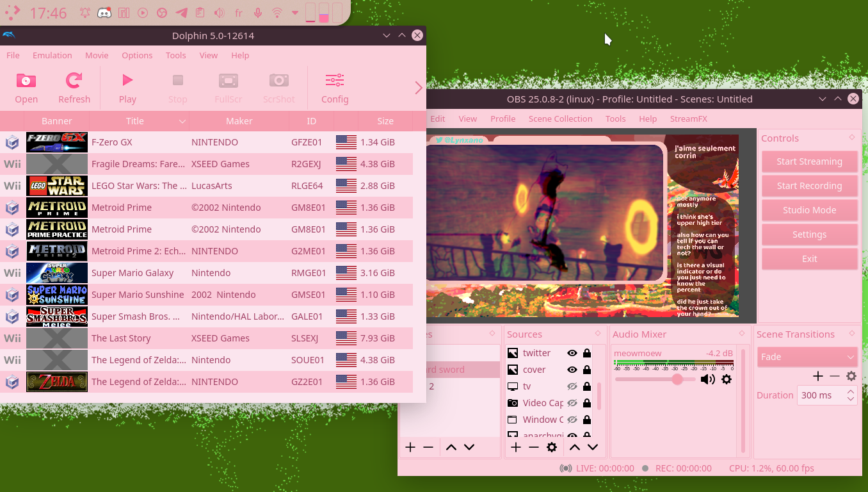Screen dimensions: 868x492
Task: Click the microphone tray icon
Action: click(258, 13)
